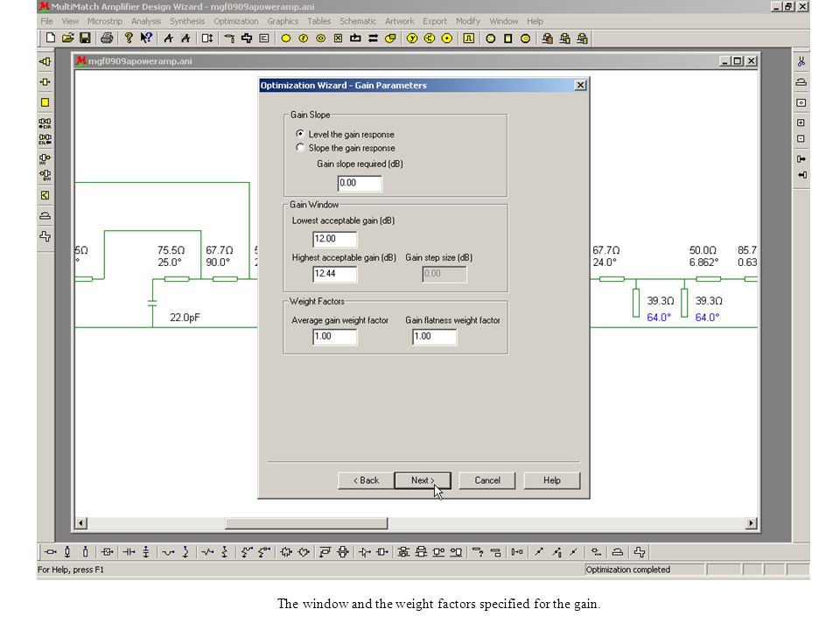Click the pulse waveform icon in the top toolbar
Viewport: 840px width, 630px height.
click(x=469, y=38)
